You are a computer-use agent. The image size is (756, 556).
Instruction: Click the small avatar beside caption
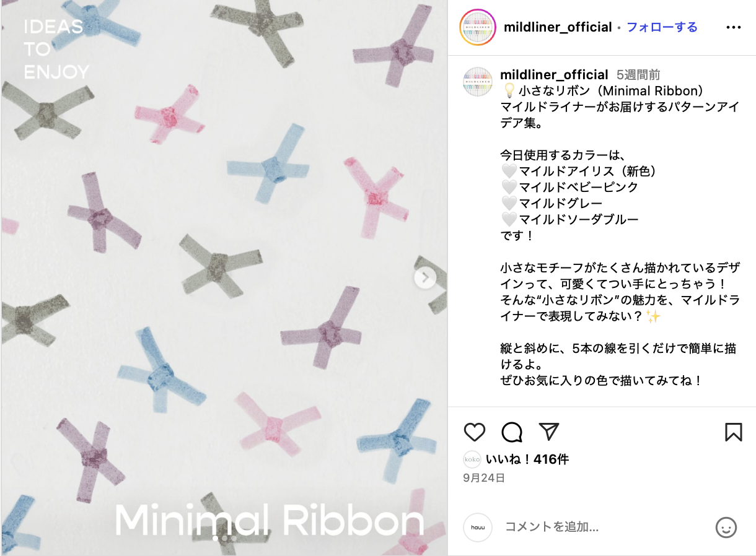[x=478, y=80]
